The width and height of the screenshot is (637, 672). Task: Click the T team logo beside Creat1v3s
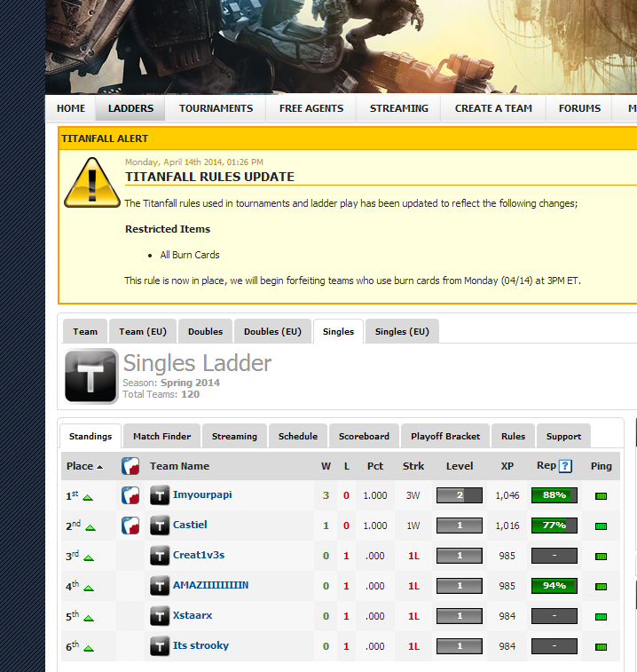(x=160, y=556)
